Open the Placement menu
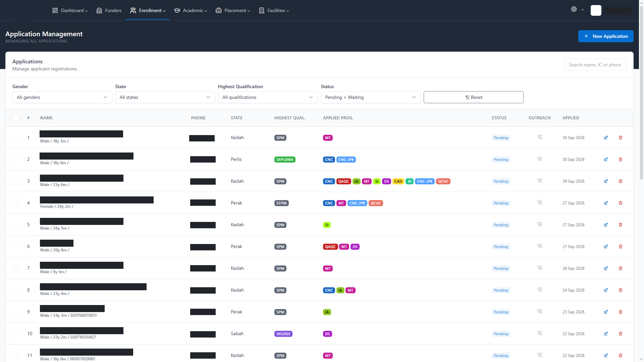 [x=233, y=10]
